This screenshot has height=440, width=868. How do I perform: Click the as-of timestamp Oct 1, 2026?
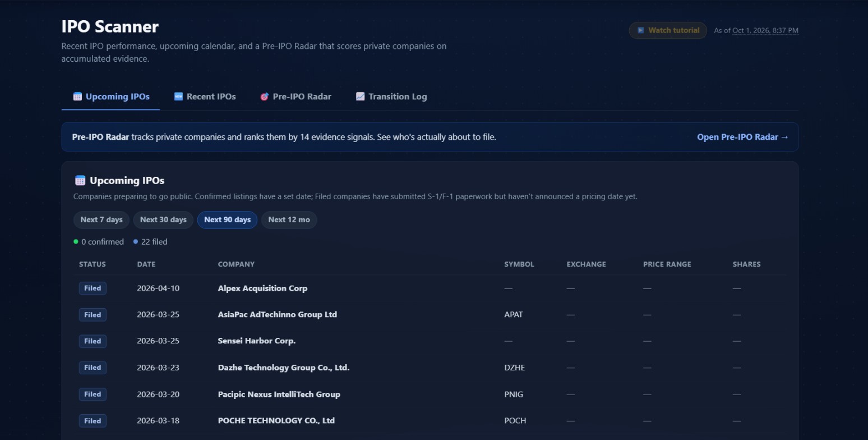[x=765, y=30]
